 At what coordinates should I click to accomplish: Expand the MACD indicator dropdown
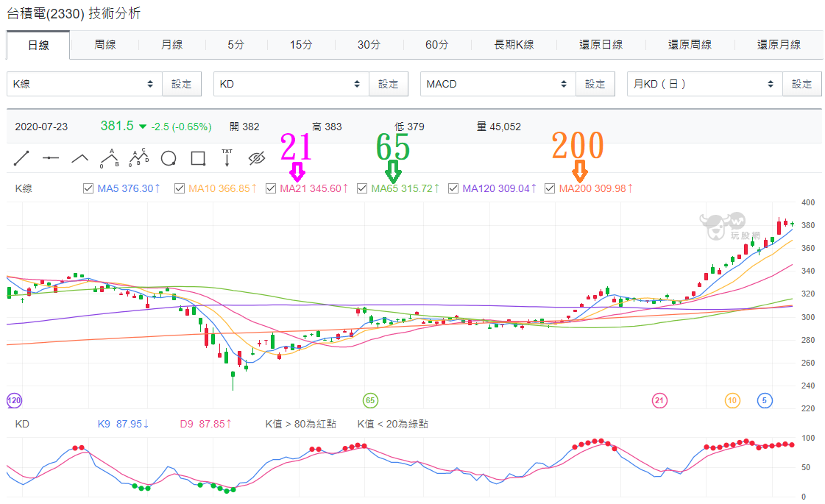(498, 84)
